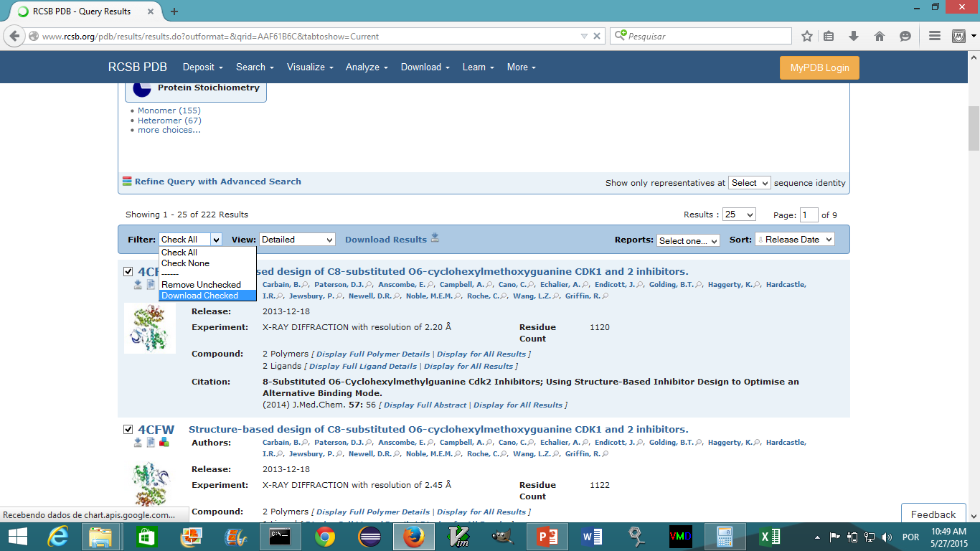Click Refine Query with Advanced Search
Viewport: 980px width, 551px height.
pyautogui.click(x=218, y=182)
